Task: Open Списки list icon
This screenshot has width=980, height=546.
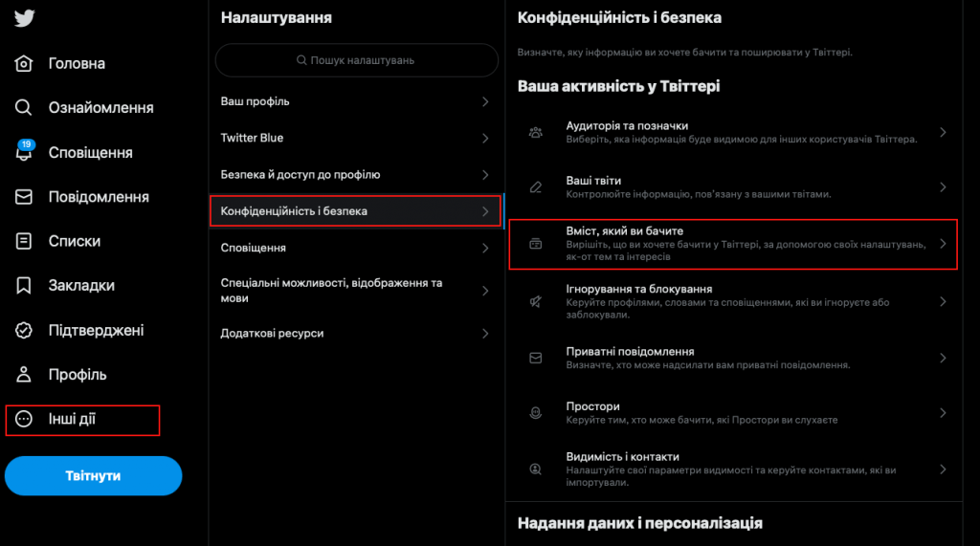Action: click(x=24, y=241)
